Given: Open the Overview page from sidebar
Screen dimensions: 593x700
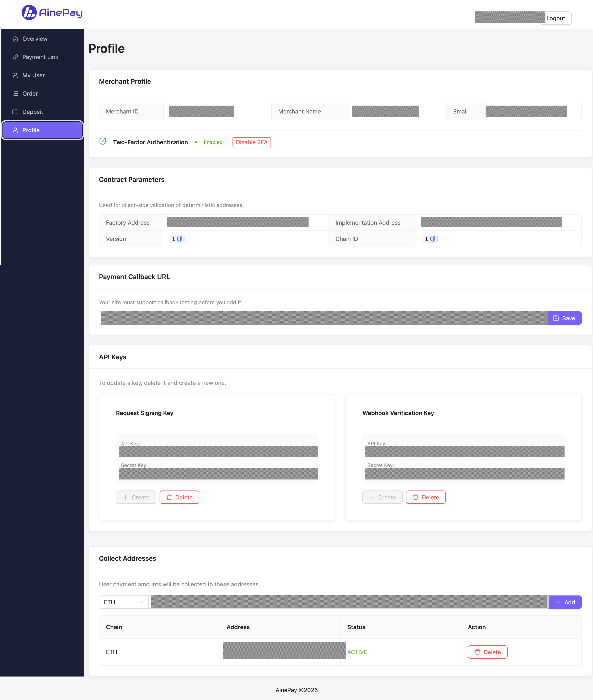Looking at the screenshot, I should coord(42,39).
